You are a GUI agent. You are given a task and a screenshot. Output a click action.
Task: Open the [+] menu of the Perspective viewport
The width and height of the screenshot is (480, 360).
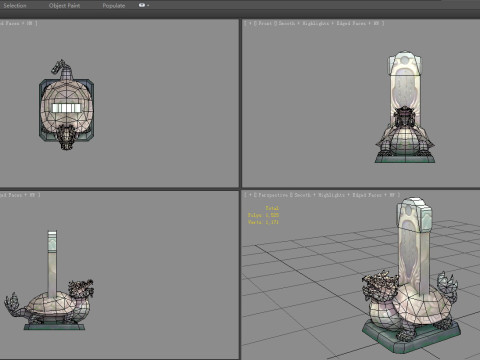click(x=250, y=195)
